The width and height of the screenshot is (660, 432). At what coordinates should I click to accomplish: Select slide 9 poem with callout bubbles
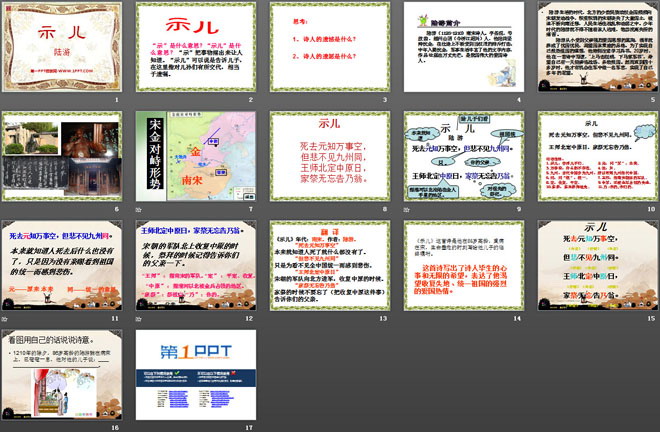[x=464, y=156]
